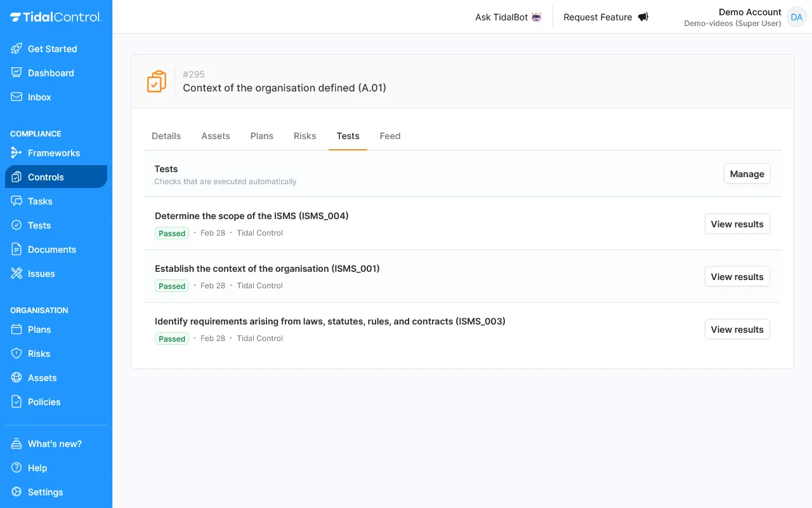Click test title Identify requirements arising from laws
The width and height of the screenshot is (812, 508).
(x=330, y=321)
